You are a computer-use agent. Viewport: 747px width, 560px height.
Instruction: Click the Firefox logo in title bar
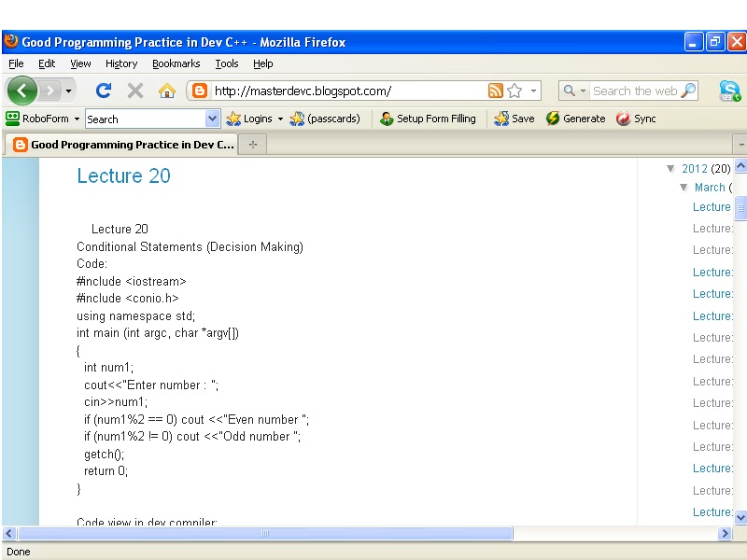(11, 41)
